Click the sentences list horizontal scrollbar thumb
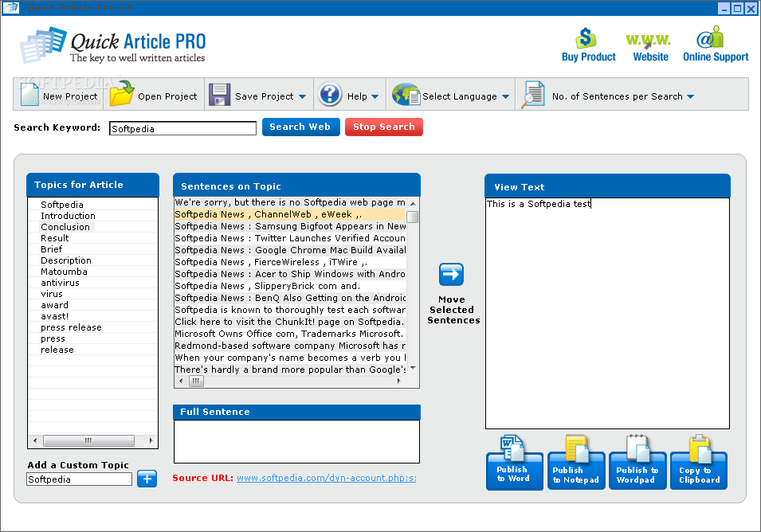761x532 pixels. (196, 381)
